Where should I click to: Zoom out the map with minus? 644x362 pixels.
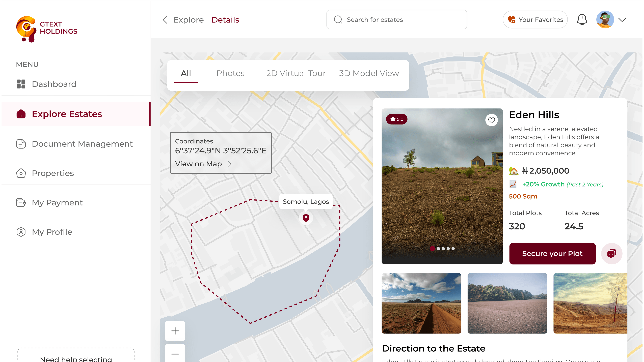pyautogui.click(x=175, y=353)
